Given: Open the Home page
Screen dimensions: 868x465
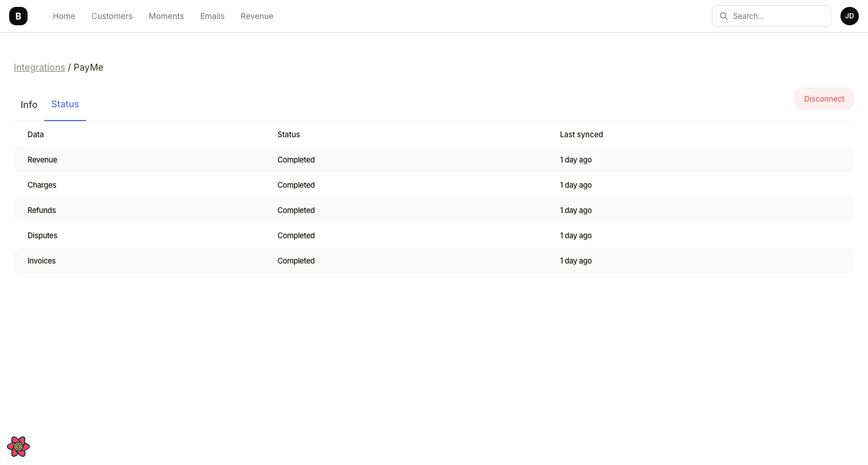Looking at the screenshot, I should (64, 16).
